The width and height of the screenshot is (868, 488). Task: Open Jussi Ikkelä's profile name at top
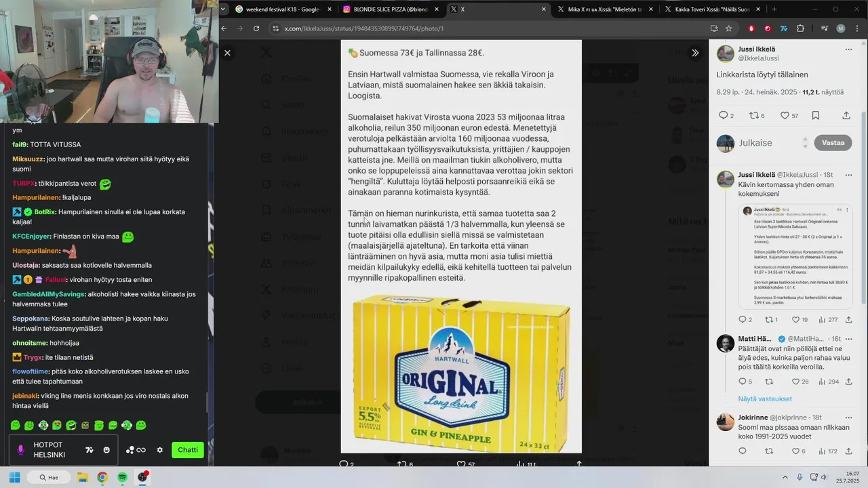pyautogui.click(x=756, y=49)
